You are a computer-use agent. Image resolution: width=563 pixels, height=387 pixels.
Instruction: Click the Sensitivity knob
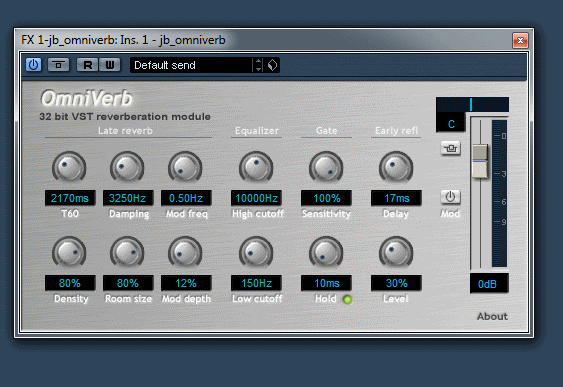click(x=326, y=168)
